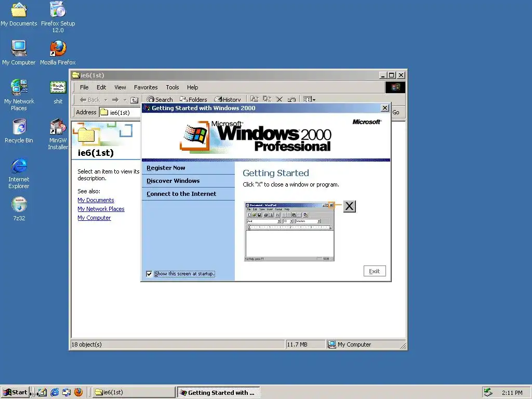Select Connect to the Internet option
Viewport: 532px width, 399px height.
(188, 194)
